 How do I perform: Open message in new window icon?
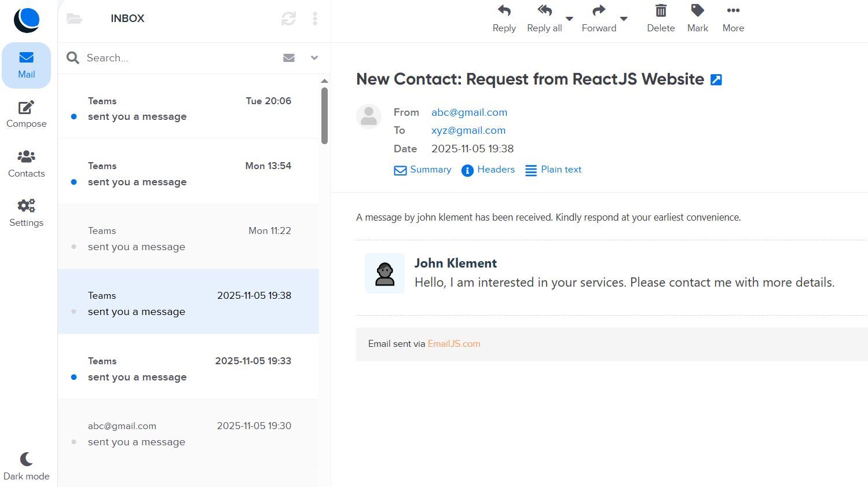[716, 80]
